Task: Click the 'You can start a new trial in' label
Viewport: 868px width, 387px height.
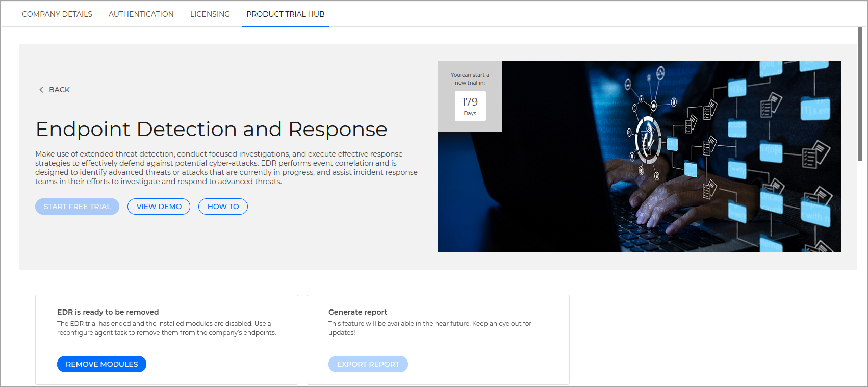Action: 470,79
